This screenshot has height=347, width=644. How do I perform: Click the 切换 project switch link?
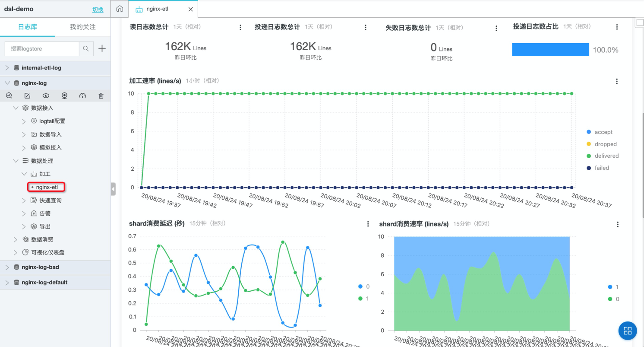98,10
